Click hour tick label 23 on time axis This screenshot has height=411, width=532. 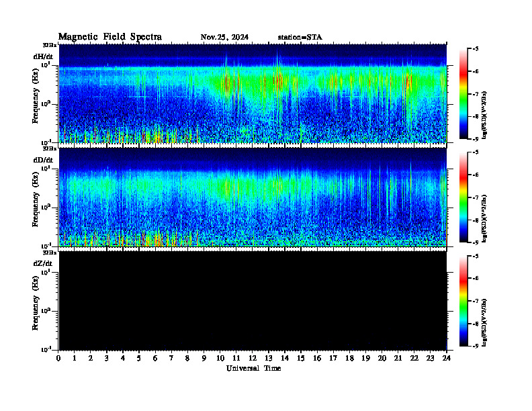point(430,359)
